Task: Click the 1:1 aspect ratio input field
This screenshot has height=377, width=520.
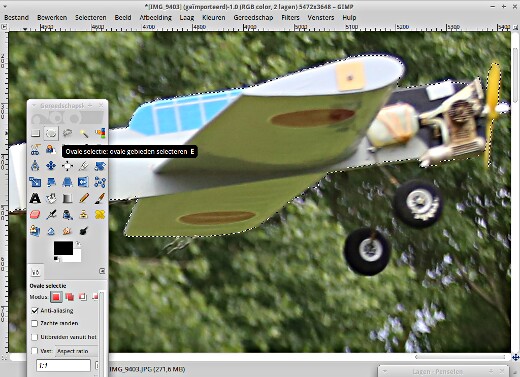Action: coord(63,365)
